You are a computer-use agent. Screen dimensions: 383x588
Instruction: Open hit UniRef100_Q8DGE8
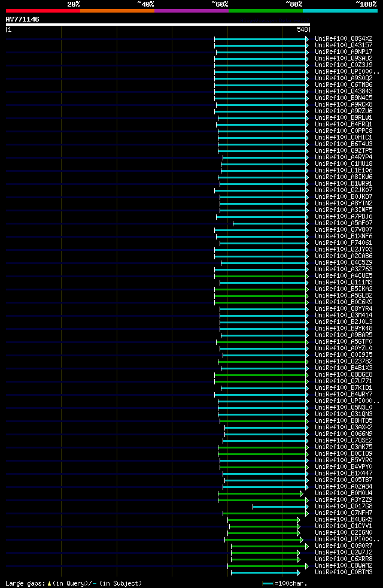344,375
